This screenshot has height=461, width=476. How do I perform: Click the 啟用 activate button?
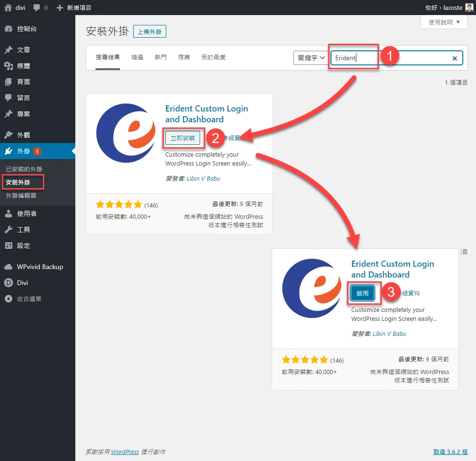pyautogui.click(x=363, y=293)
